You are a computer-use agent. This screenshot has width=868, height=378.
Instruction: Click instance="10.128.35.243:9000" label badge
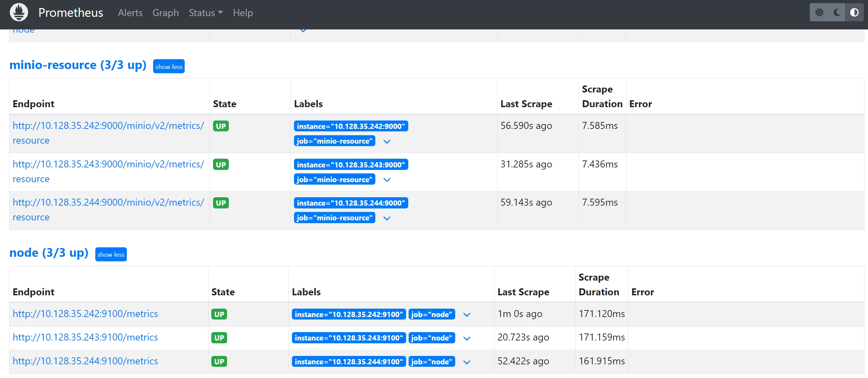tap(351, 165)
